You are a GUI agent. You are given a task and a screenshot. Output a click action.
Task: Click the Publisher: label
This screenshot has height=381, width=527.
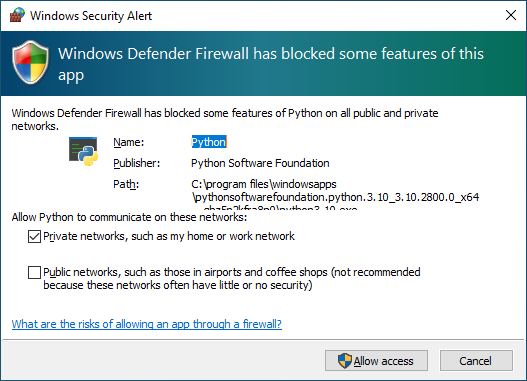coord(136,163)
